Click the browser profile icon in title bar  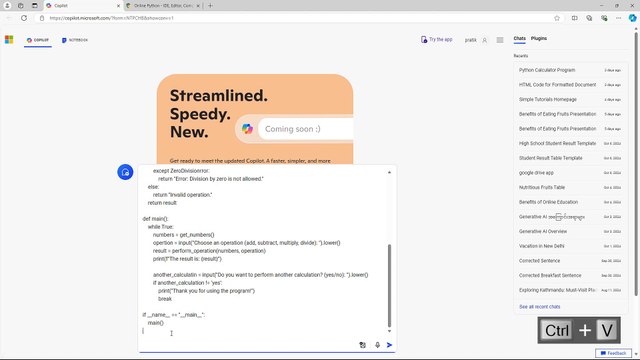point(7,6)
